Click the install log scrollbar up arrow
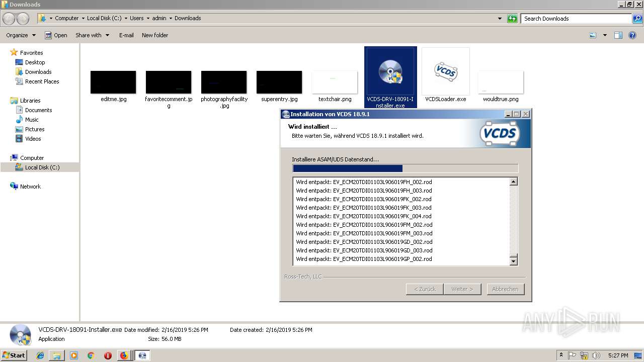The image size is (644, 362). (513, 182)
